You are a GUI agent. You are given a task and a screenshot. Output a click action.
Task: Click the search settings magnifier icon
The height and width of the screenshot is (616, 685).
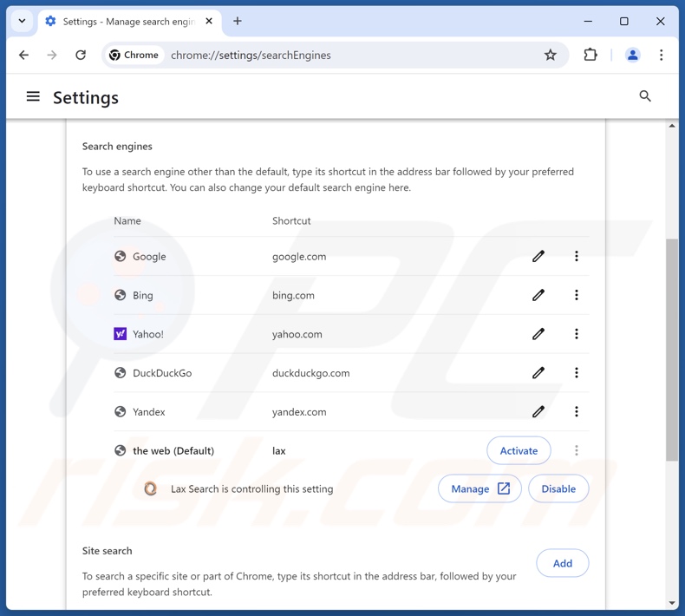[645, 96]
